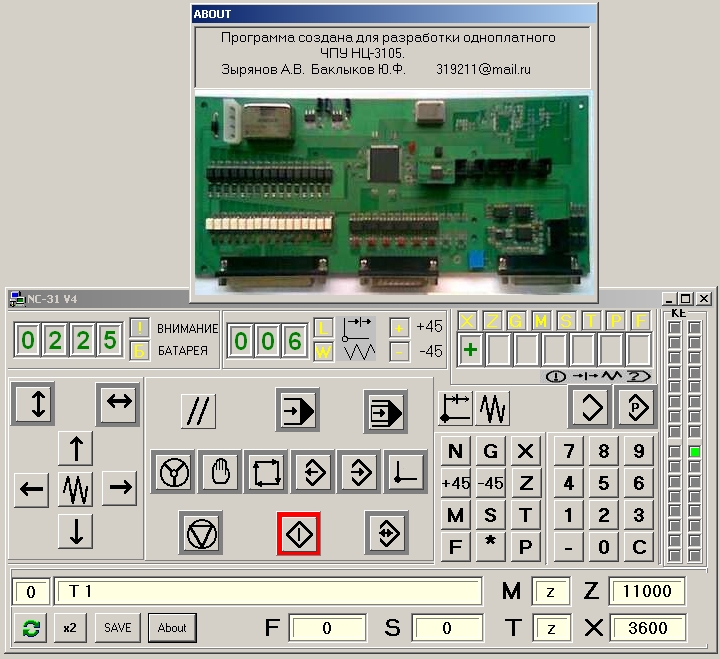The image size is (720, 659).
Task: Select the manual hand mode icon
Action: 219,472
